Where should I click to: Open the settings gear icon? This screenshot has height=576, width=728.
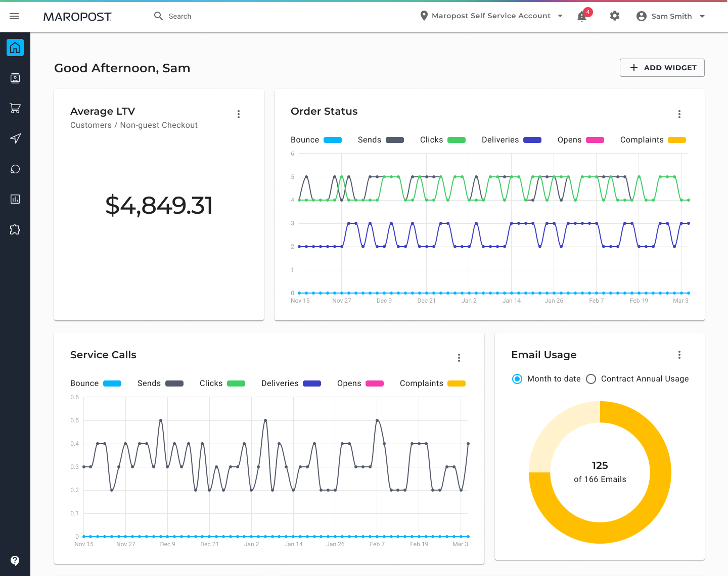[x=615, y=16]
